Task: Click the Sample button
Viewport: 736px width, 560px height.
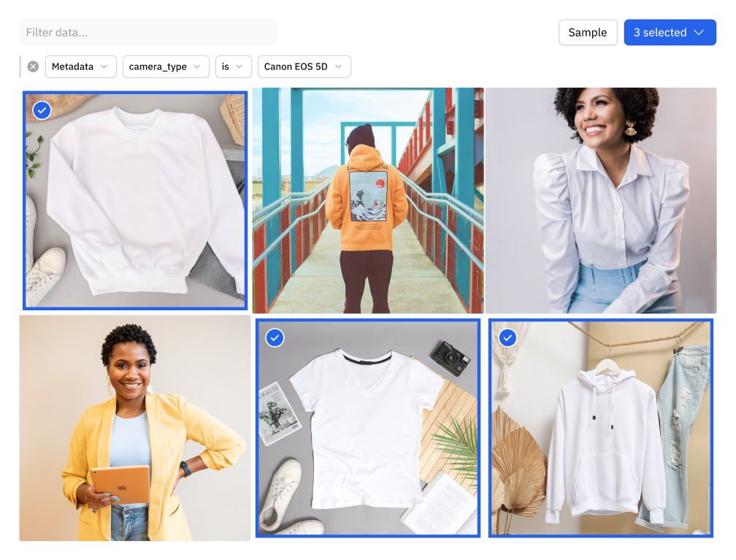Action: point(588,32)
